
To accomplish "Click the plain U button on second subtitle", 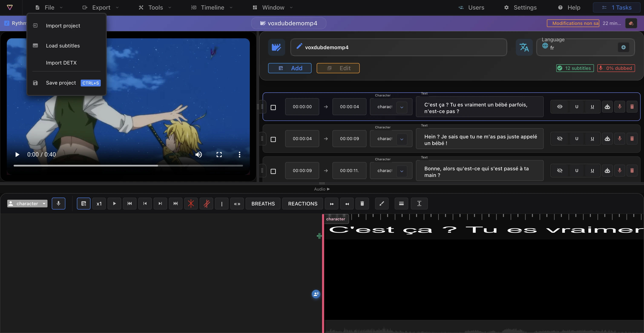I will click(x=577, y=139).
